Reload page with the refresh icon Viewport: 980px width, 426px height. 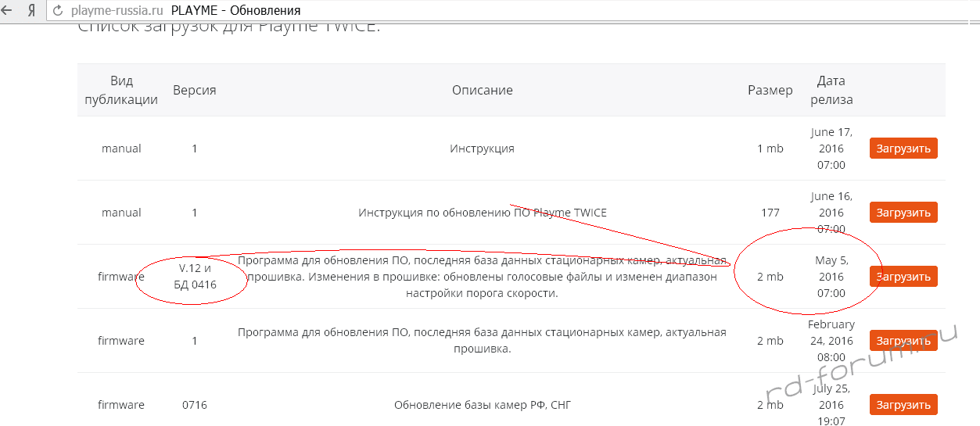pyautogui.click(x=57, y=12)
